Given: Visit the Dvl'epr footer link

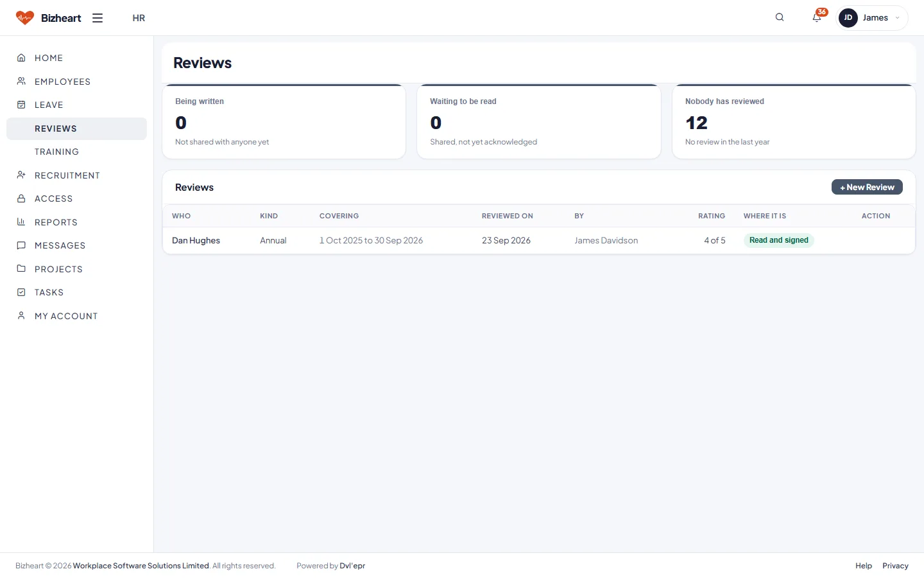Looking at the screenshot, I should [352, 566].
